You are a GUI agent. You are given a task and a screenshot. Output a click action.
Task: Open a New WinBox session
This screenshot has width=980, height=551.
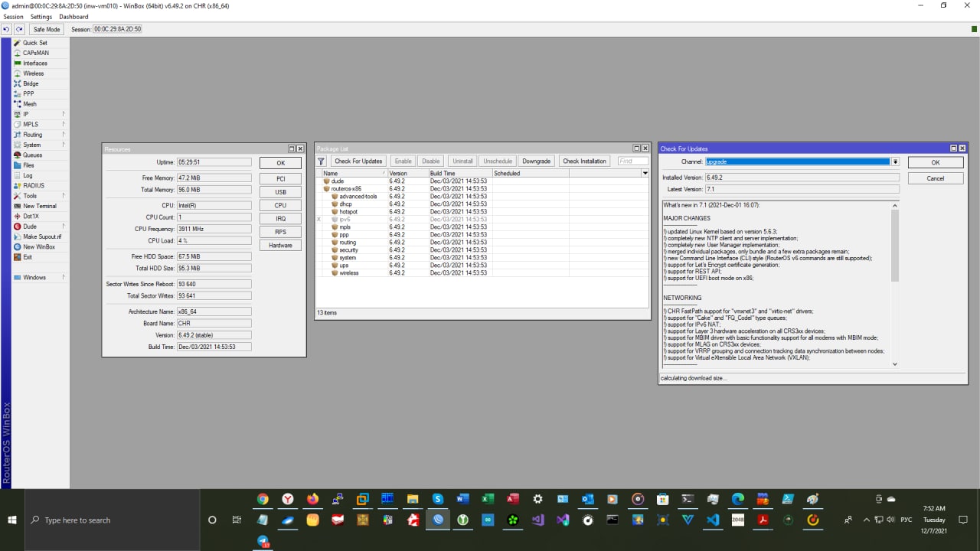coord(38,247)
